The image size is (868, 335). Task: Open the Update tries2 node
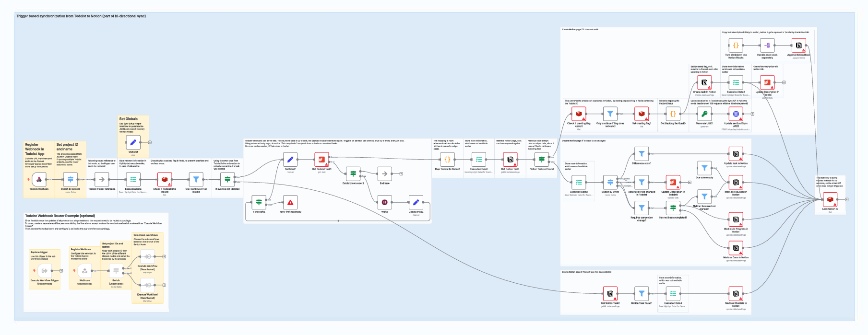[x=416, y=202]
